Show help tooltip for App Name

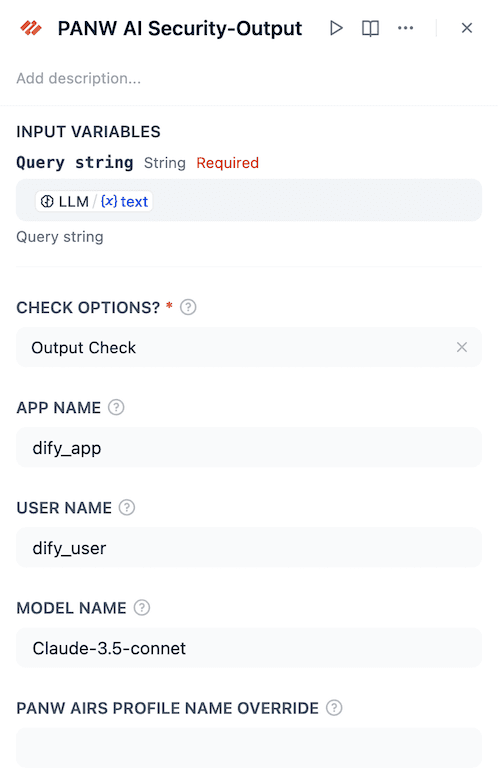[x=116, y=407]
